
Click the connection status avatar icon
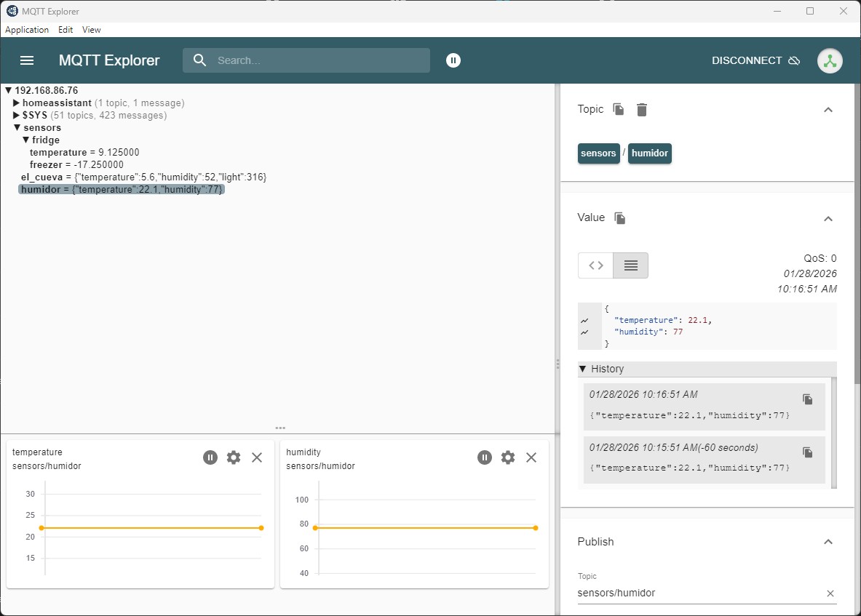830,60
